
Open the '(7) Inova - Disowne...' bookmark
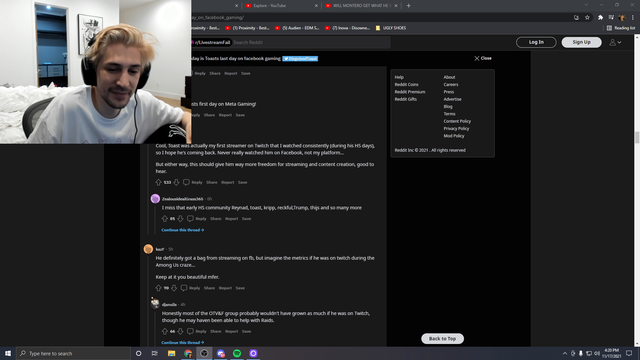click(347, 28)
